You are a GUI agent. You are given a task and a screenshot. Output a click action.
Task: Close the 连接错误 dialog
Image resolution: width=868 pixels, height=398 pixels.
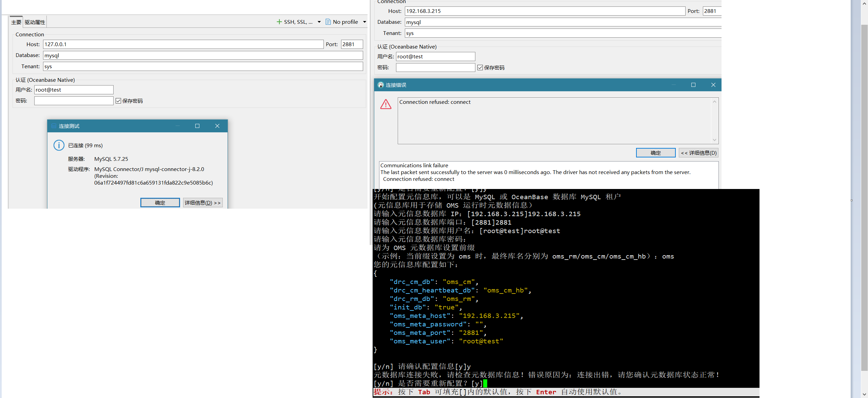click(713, 85)
